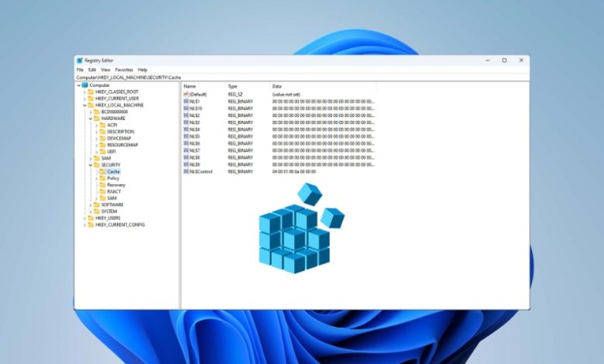Click the Computer root node icon
The image size is (604, 364).
tap(85, 85)
